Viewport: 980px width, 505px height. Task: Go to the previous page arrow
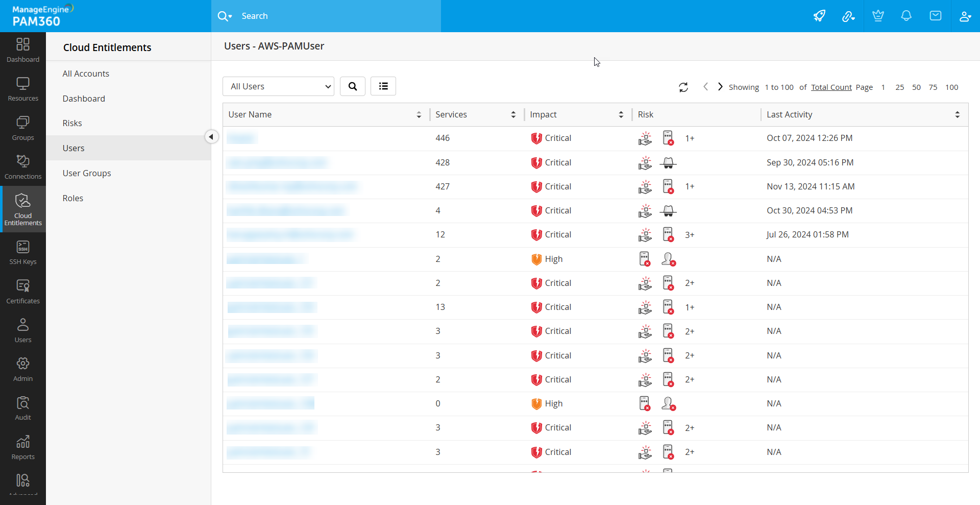click(x=705, y=87)
